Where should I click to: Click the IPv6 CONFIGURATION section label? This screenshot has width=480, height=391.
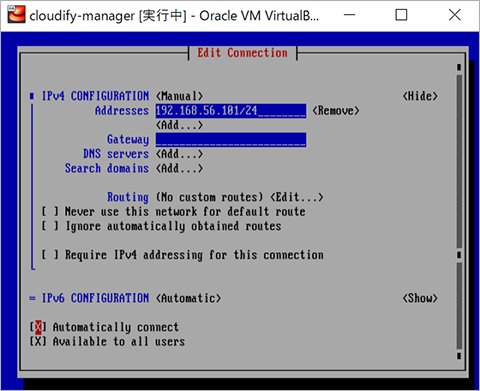click(95, 298)
